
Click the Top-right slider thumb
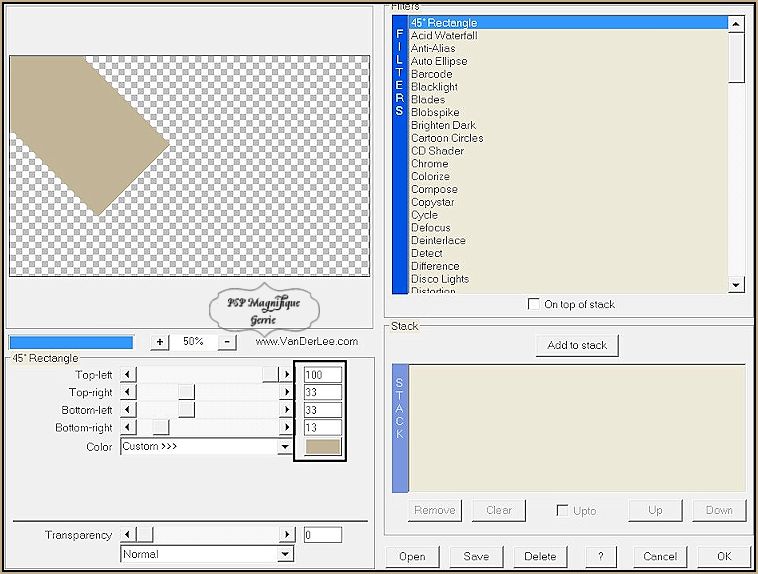coord(186,392)
